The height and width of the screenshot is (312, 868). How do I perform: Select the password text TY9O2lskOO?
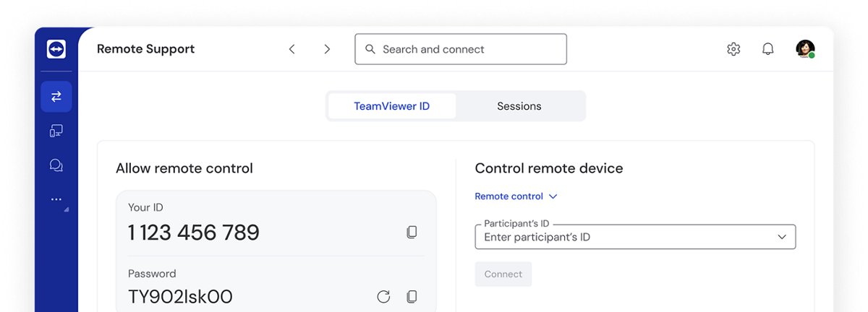[x=180, y=297]
